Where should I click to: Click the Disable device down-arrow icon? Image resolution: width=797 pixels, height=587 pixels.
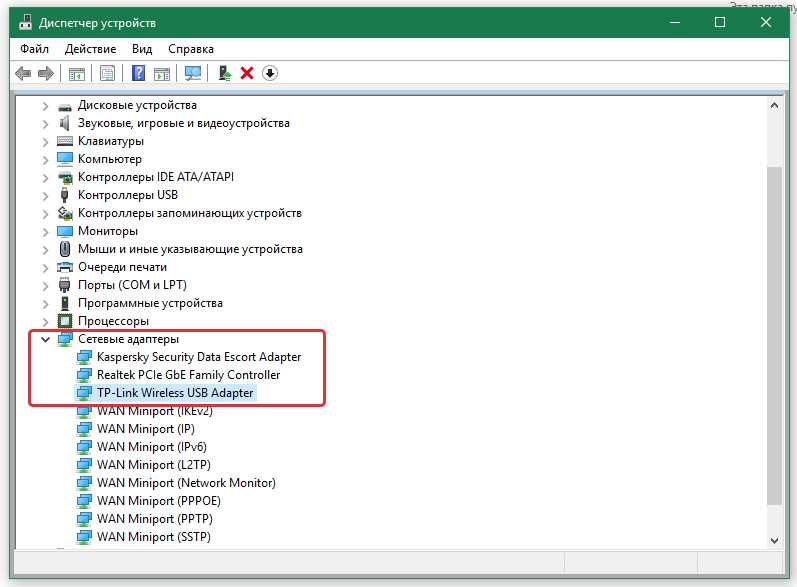(270, 73)
